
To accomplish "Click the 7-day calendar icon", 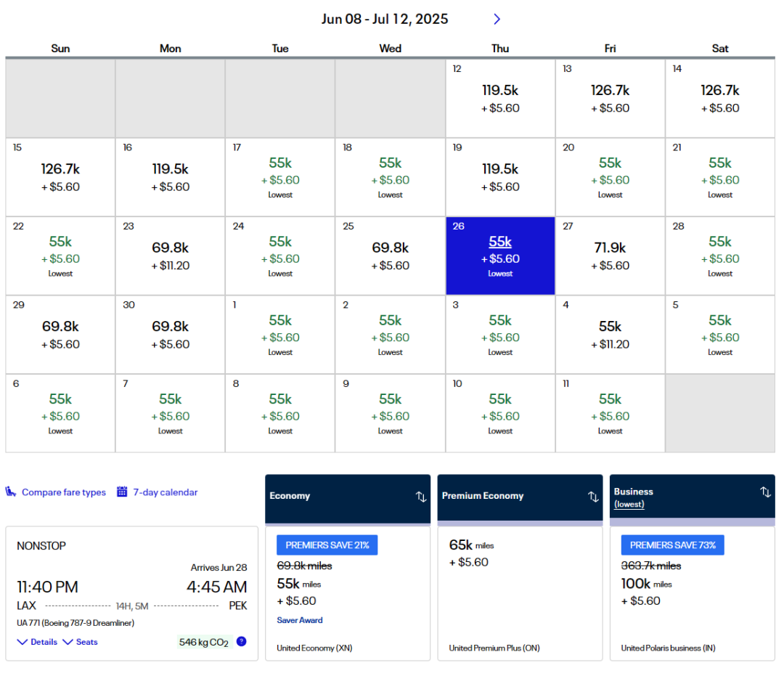I will pyautogui.click(x=122, y=492).
